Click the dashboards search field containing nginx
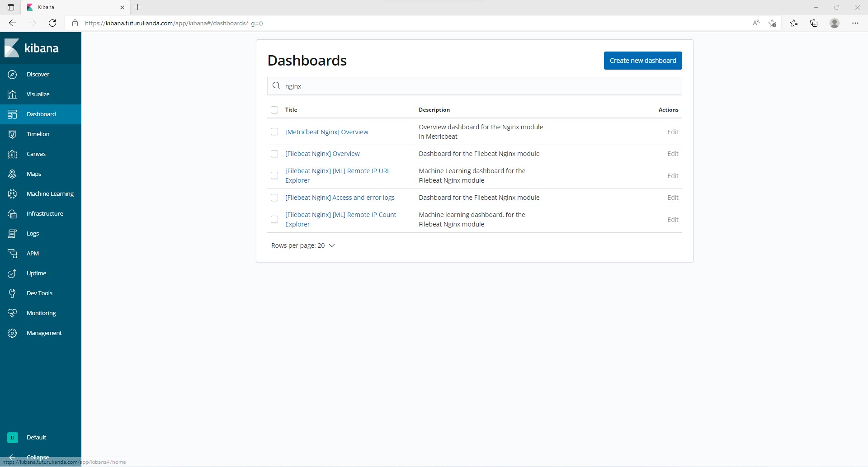The height and width of the screenshot is (467, 868). 475,86
